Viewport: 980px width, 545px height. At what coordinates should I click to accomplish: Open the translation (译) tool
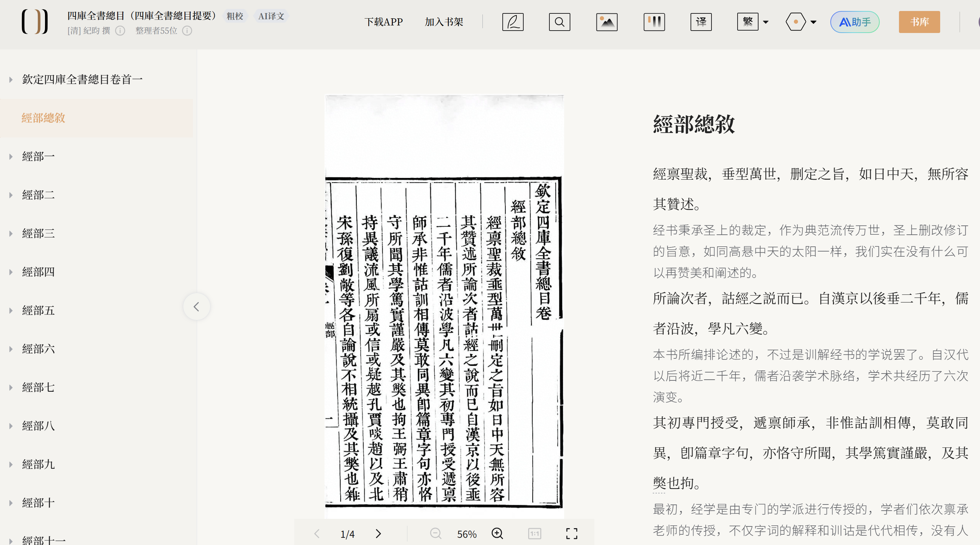click(x=701, y=22)
